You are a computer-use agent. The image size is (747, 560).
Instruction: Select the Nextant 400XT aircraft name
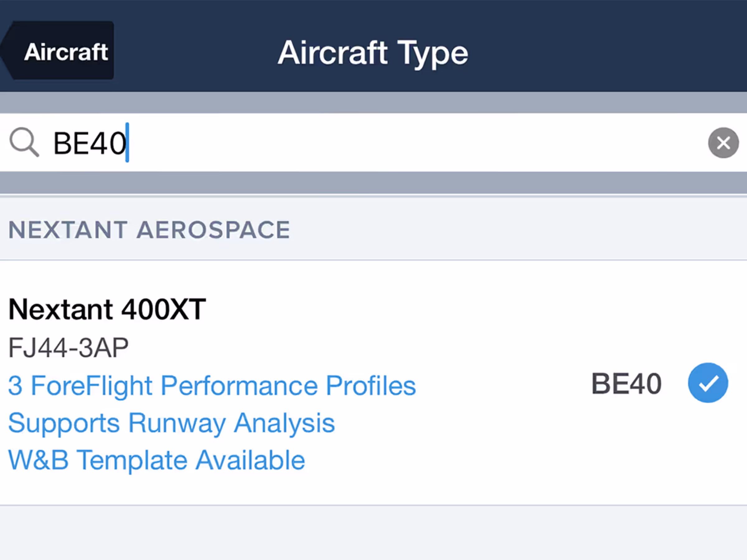pyautogui.click(x=107, y=309)
